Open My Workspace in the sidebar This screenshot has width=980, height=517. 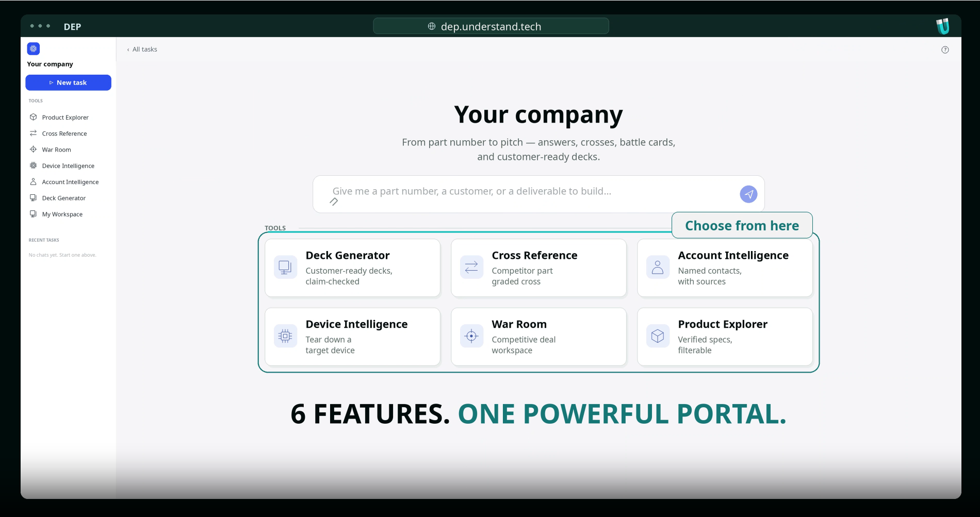tap(62, 214)
